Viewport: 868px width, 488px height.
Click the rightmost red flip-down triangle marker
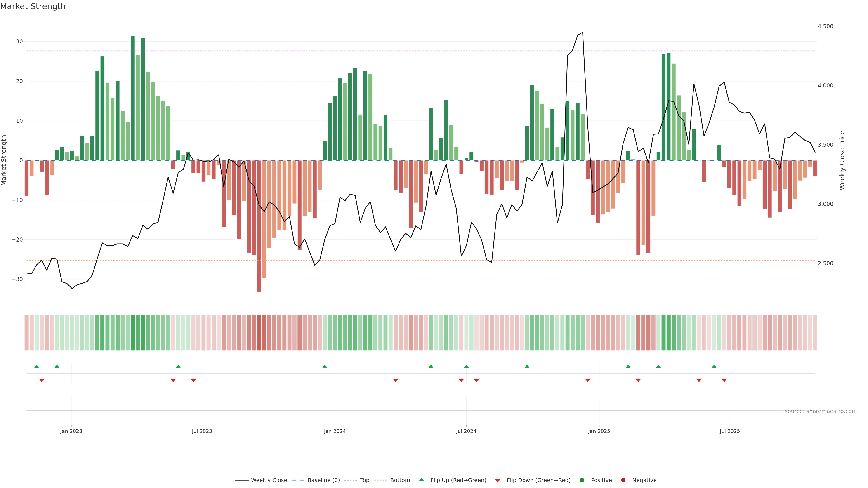point(724,380)
